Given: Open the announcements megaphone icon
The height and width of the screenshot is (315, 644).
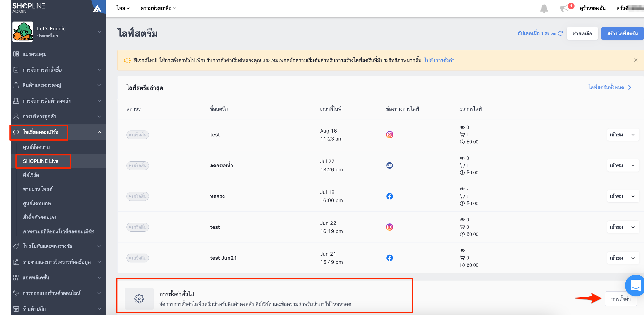Looking at the screenshot, I should [564, 9].
